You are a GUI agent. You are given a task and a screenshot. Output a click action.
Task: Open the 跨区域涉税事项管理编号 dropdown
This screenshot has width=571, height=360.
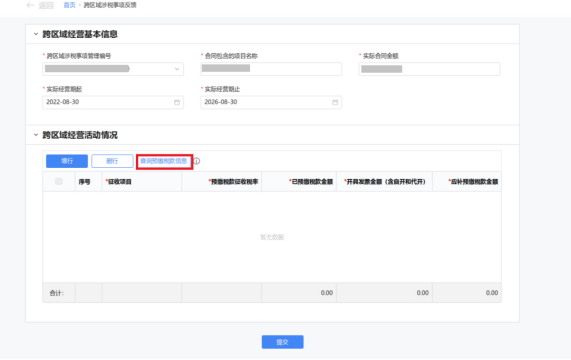(x=113, y=69)
